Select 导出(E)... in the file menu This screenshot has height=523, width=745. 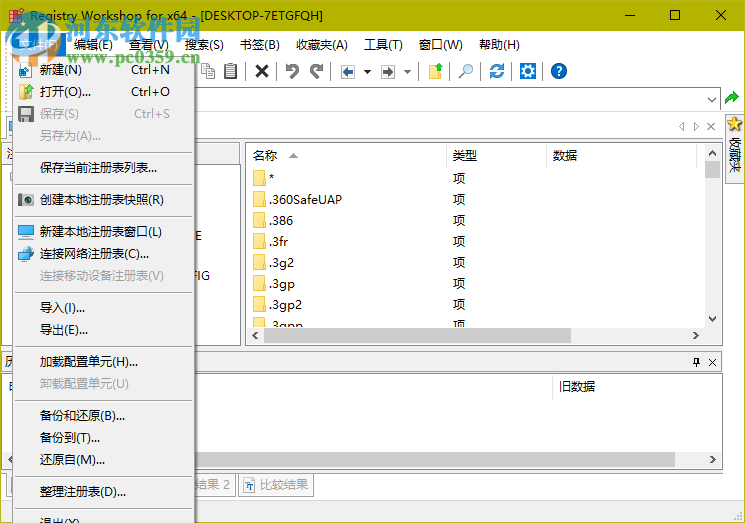(x=104, y=330)
